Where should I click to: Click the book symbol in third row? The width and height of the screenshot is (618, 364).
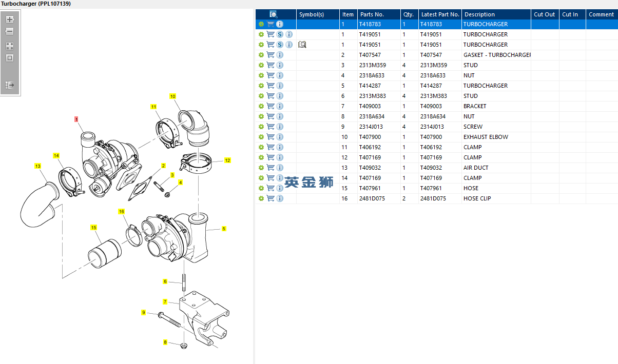pyautogui.click(x=302, y=45)
